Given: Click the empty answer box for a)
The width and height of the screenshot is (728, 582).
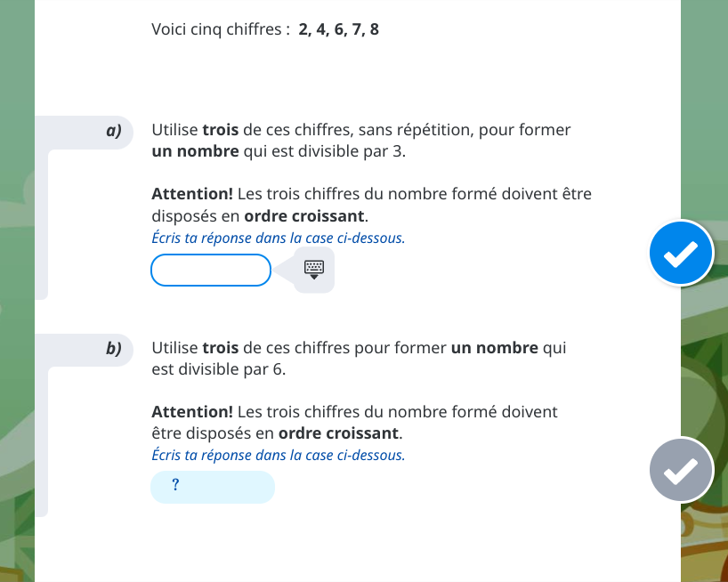Looking at the screenshot, I should 211,271.
